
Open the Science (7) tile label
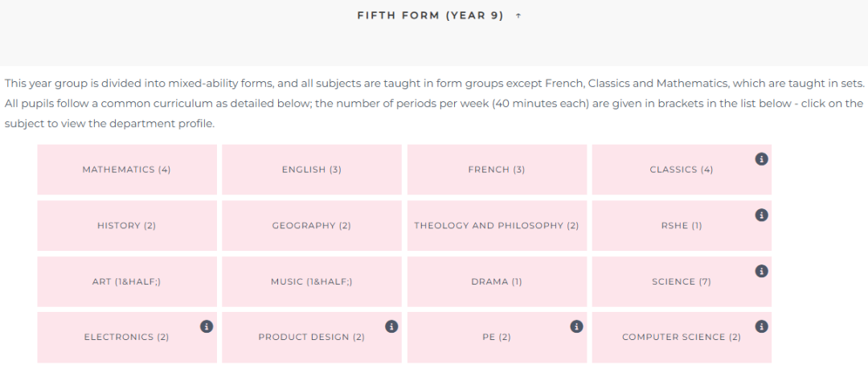(x=682, y=281)
